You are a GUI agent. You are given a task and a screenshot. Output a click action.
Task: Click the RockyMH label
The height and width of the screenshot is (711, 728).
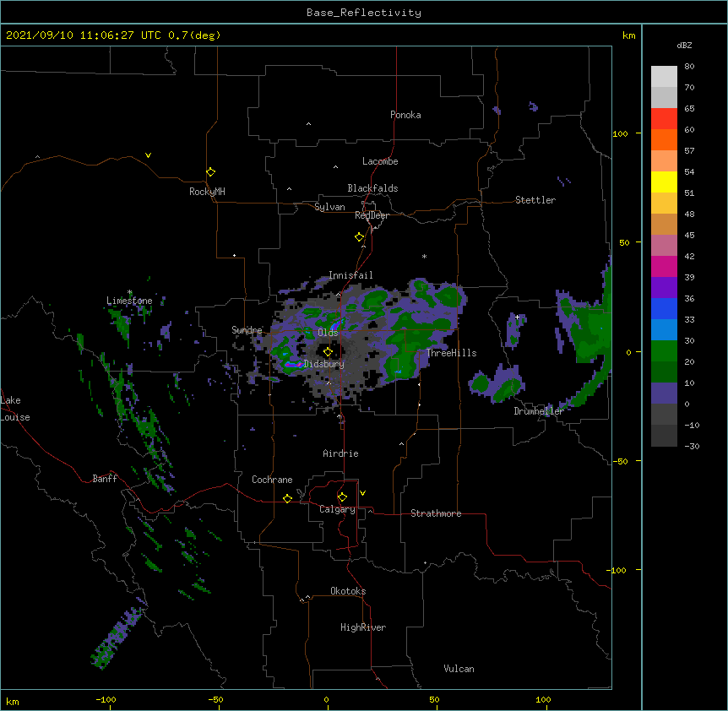coord(207,192)
